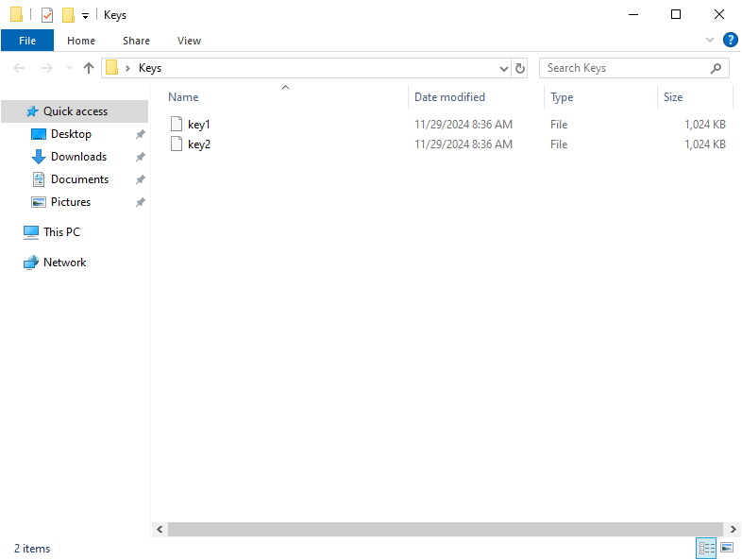Select This PC in navigation pane
Viewport: 742px width, 560px height.
61,232
